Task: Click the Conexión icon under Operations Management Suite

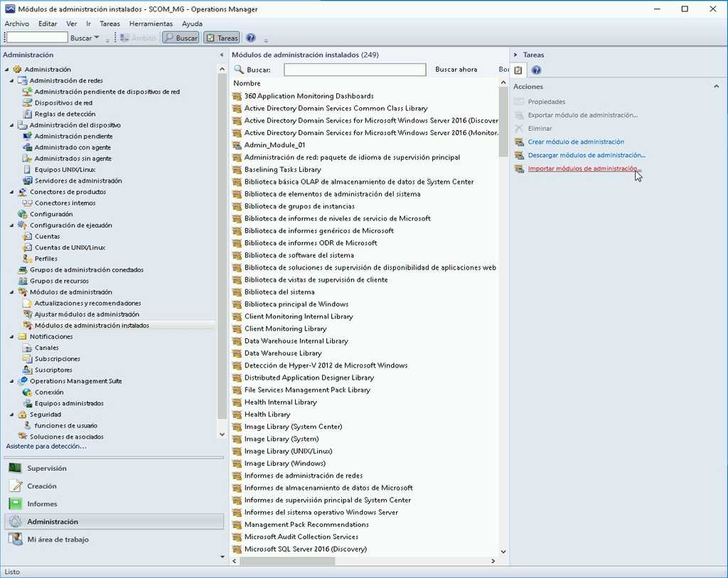Action: tap(28, 392)
